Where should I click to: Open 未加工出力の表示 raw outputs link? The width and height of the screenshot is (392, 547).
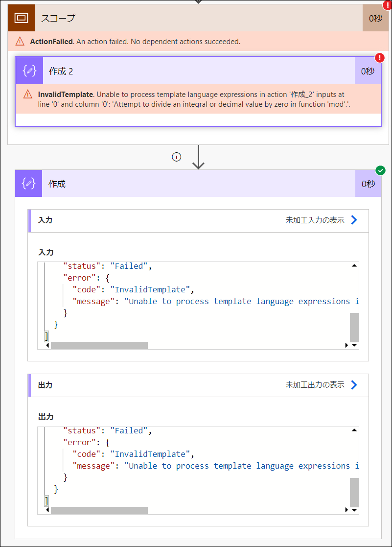pos(315,385)
